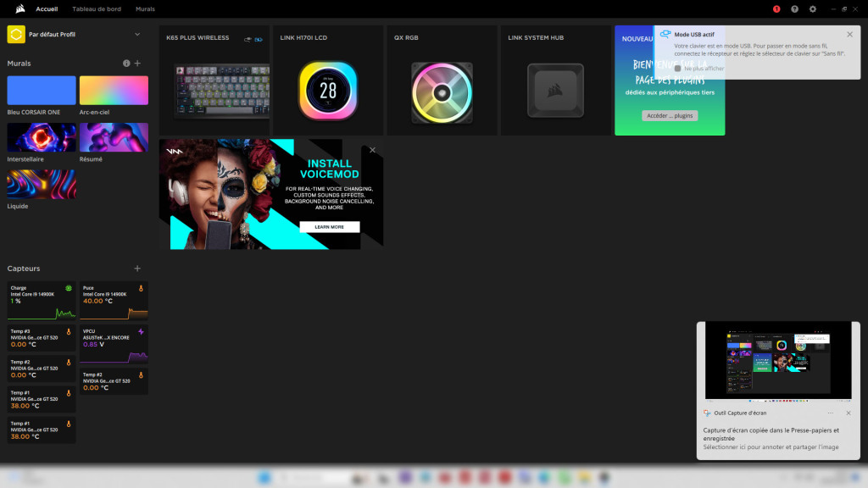Click the thermometer icon on the Puce sensor
The image size is (868, 488).
pos(141,288)
